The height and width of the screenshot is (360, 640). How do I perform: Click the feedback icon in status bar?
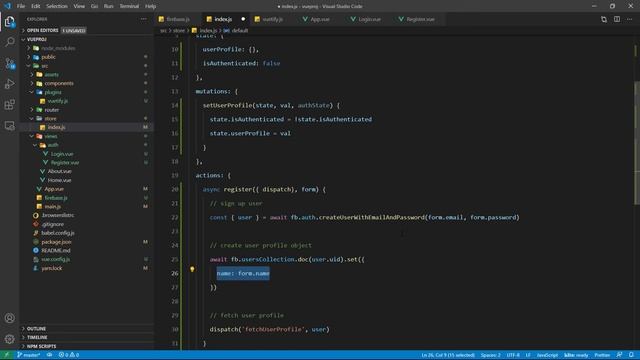click(x=619, y=355)
